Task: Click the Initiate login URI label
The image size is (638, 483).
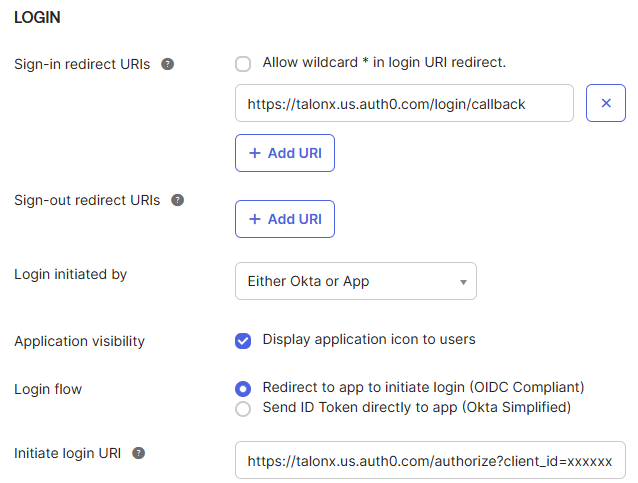Action: [x=68, y=453]
